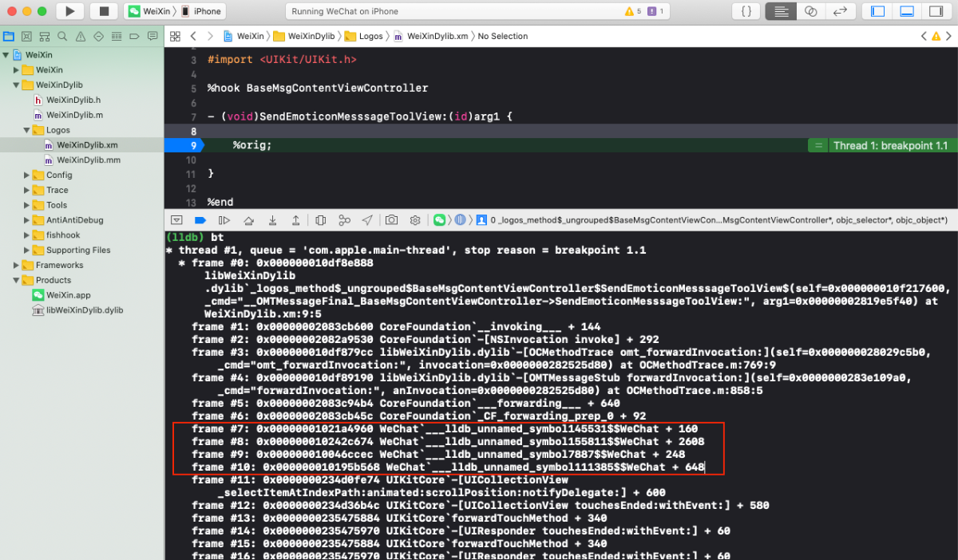
Task: Click the Simulate Location arrow
Action: [x=367, y=219]
